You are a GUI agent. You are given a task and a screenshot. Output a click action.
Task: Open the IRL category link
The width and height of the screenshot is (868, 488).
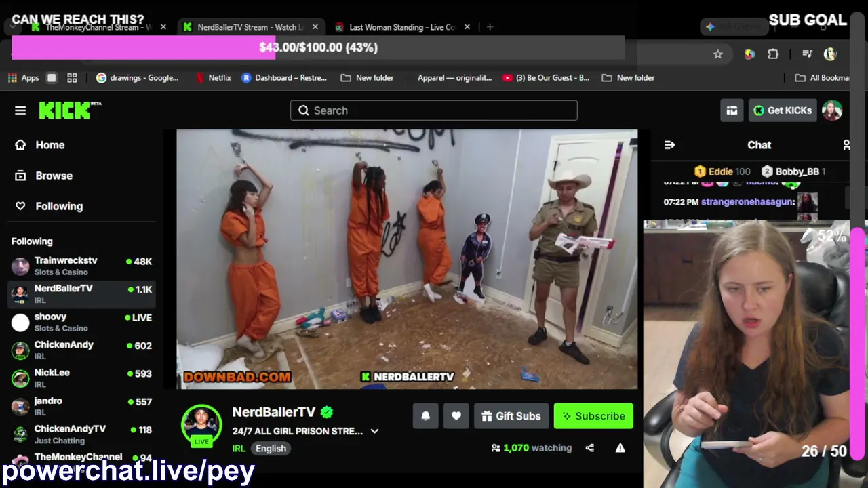[x=239, y=448]
